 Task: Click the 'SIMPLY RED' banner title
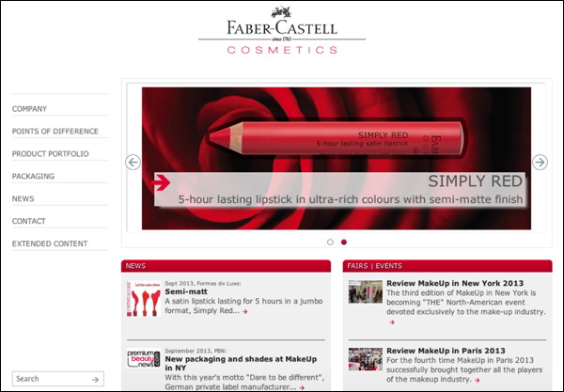[x=475, y=181]
